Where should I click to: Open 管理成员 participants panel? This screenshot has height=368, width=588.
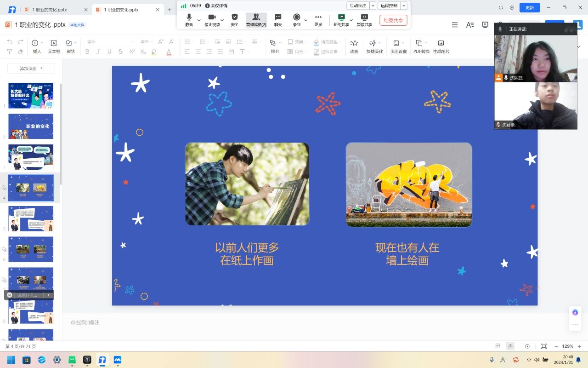click(x=256, y=17)
